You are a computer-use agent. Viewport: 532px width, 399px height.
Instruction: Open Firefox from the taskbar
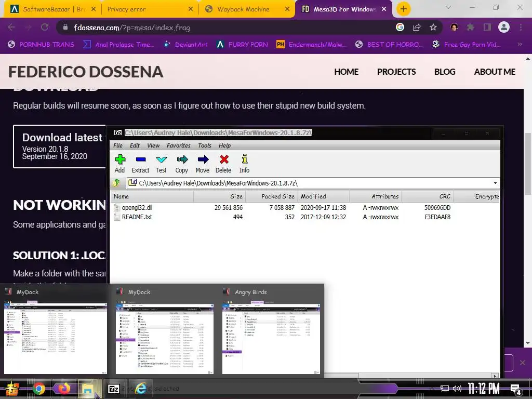tap(63, 389)
